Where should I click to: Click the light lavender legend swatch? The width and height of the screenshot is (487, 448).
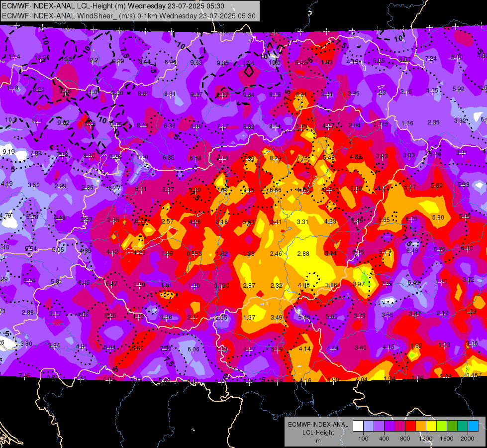[368, 426]
